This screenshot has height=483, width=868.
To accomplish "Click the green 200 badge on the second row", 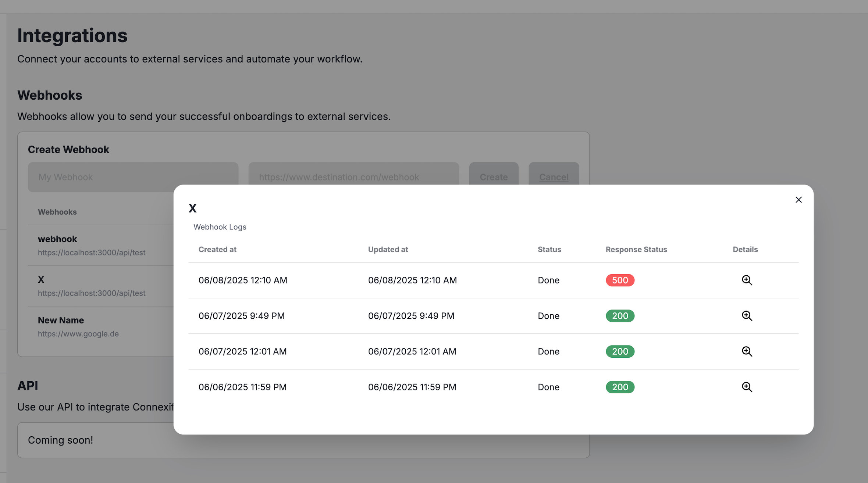I will point(620,315).
